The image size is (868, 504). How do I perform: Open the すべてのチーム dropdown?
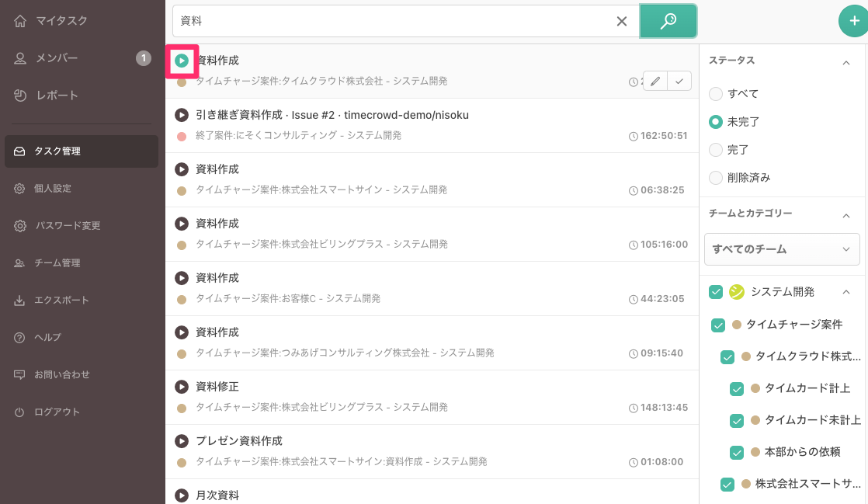pos(782,249)
